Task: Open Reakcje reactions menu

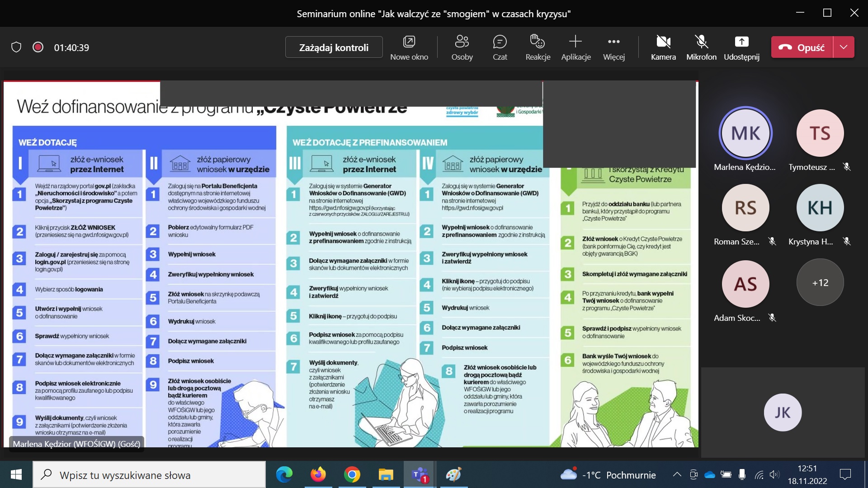Action: [x=538, y=47]
